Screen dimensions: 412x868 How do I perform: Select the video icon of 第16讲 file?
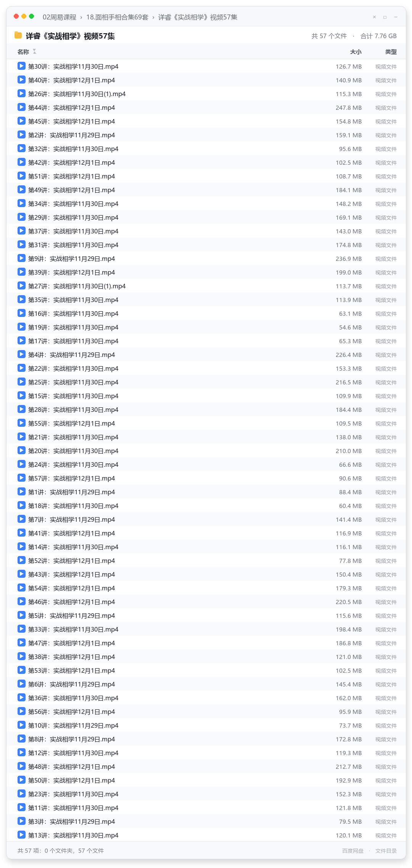click(21, 313)
